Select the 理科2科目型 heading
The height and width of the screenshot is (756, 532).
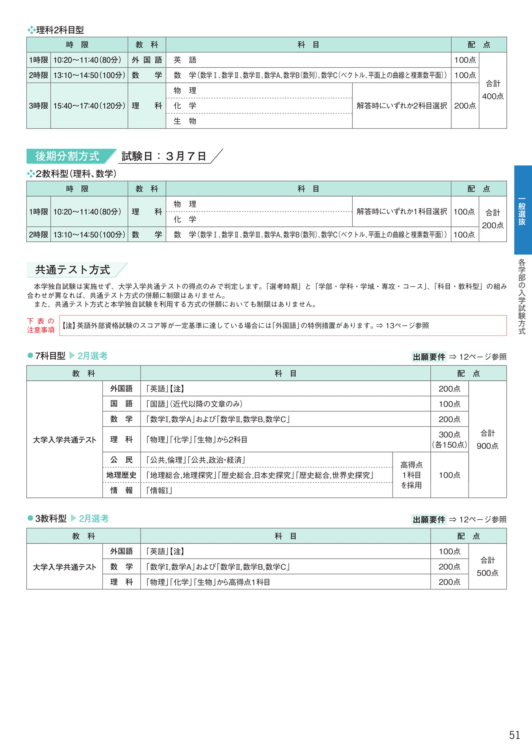(x=56, y=30)
